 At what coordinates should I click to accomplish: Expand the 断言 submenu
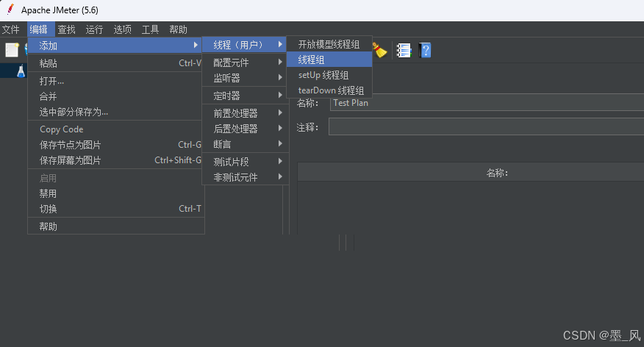point(246,144)
